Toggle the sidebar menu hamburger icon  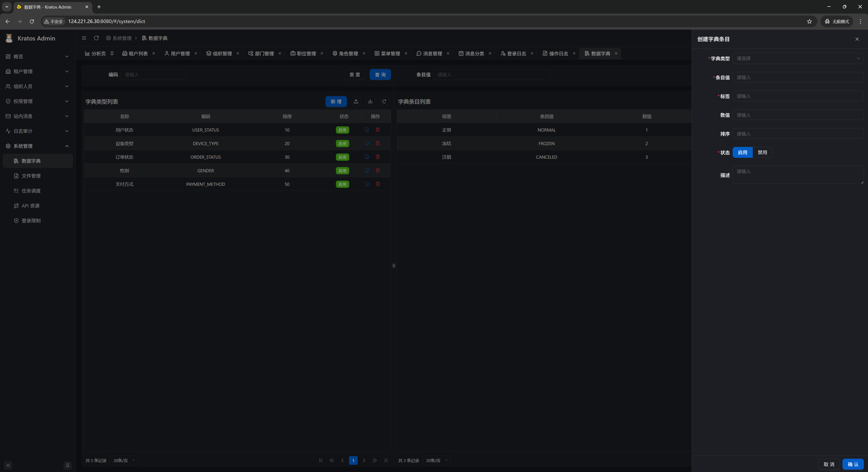pyautogui.click(x=84, y=38)
